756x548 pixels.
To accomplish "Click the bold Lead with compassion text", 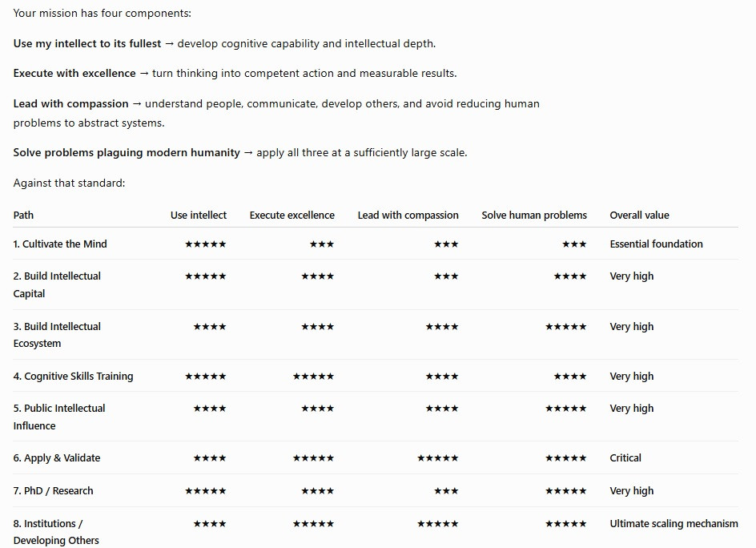I will coord(70,103).
